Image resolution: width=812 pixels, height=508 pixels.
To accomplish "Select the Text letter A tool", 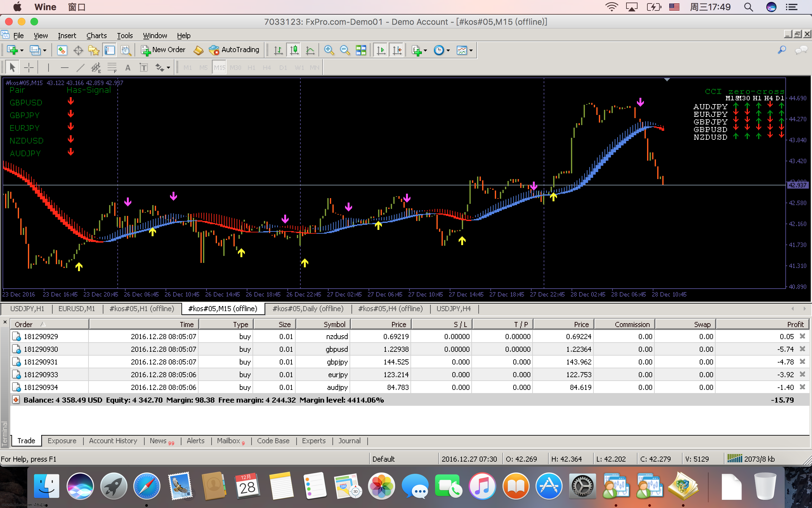I will [128, 68].
